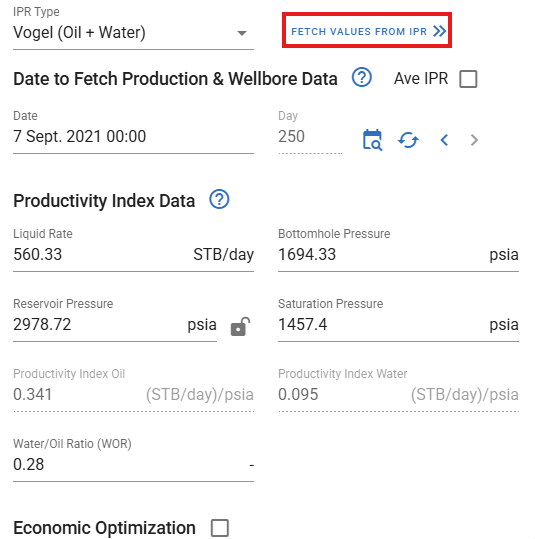Screen dimensions: 535x539
Task: Click the Saturation Pressure field
Action: point(398,325)
